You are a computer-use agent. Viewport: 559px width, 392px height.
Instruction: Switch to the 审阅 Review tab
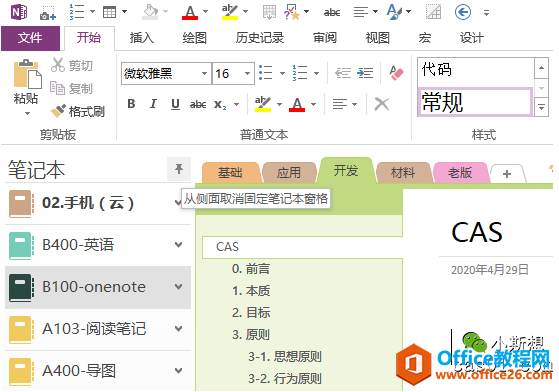click(x=325, y=38)
